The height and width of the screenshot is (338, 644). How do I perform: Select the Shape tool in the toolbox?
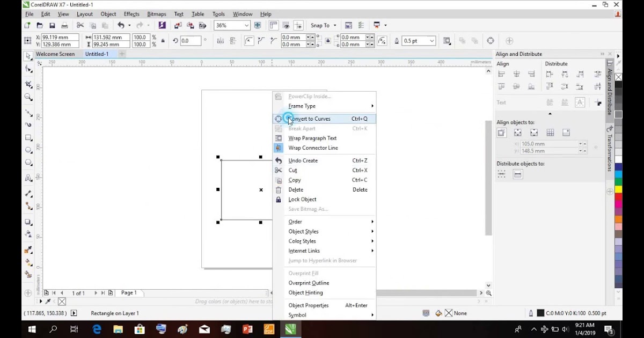28,69
